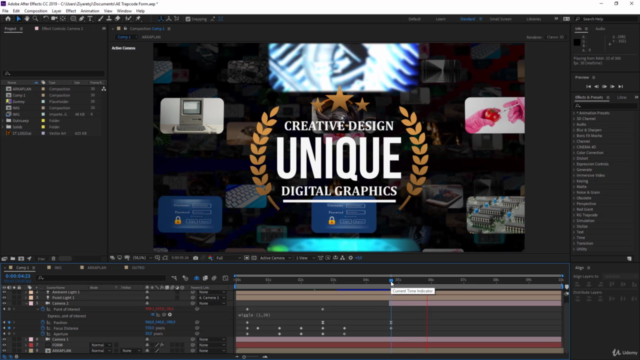Switch to Effect Controls Camera 2 tab
The width and height of the screenshot is (640, 360).
pyautogui.click(x=62, y=29)
